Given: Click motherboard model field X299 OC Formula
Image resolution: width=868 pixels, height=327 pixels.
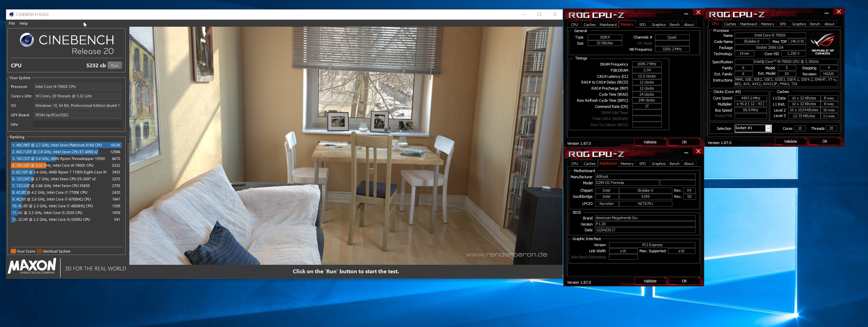Looking at the screenshot, I should coord(627,183).
